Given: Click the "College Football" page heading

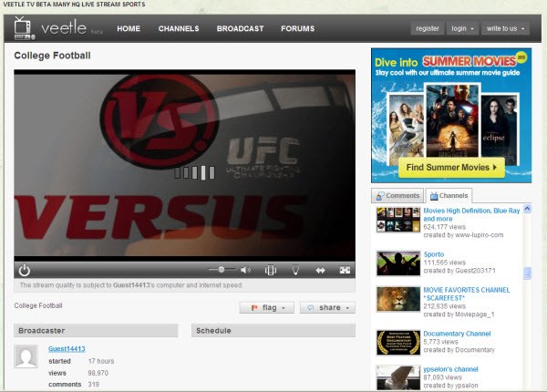Looking at the screenshot, I should (x=52, y=56).
